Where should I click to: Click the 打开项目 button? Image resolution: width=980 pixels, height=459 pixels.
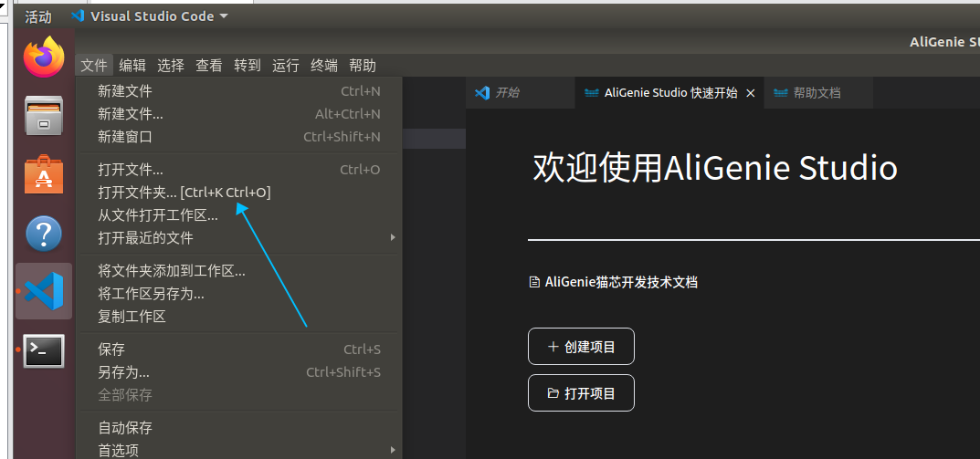pyautogui.click(x=581, y=393)
